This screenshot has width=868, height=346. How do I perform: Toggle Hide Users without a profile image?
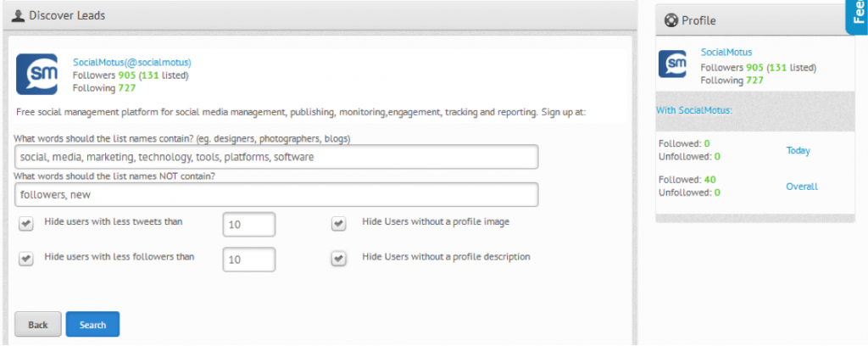point(339,224)
